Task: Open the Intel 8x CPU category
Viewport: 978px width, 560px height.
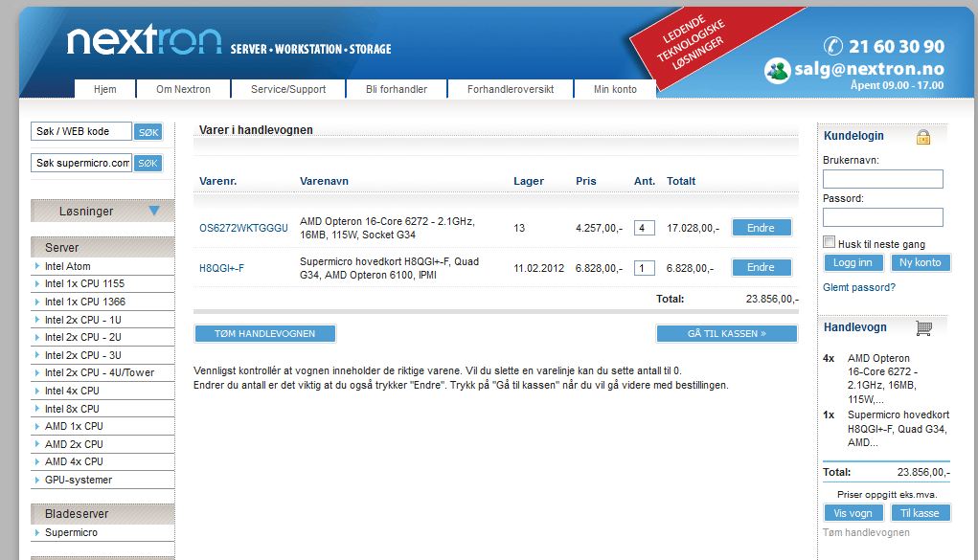Action: tap(72, 409)
